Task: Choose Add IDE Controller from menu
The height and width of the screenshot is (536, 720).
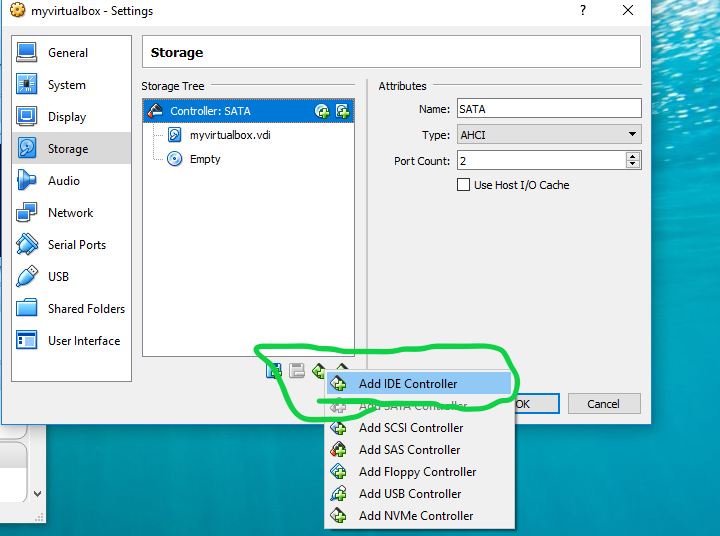Action: click(408, 384)
